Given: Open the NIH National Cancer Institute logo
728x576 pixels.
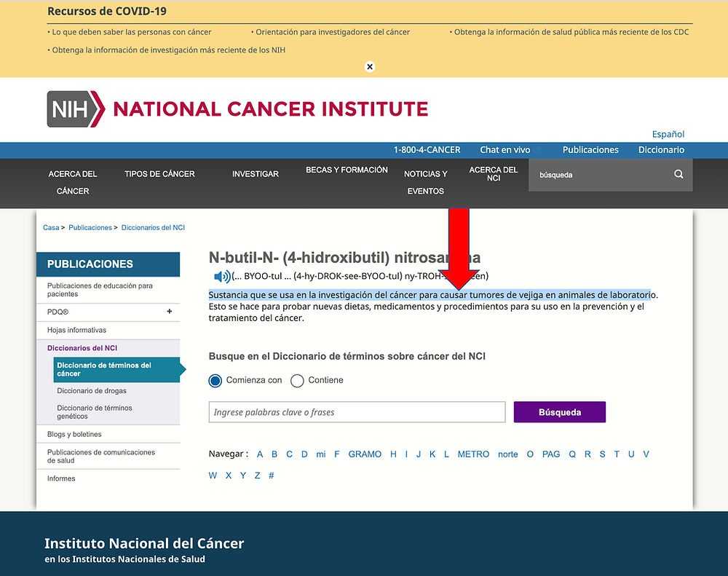Looking at the screenshot, I should pyautogui.click(x=237, y=109).
